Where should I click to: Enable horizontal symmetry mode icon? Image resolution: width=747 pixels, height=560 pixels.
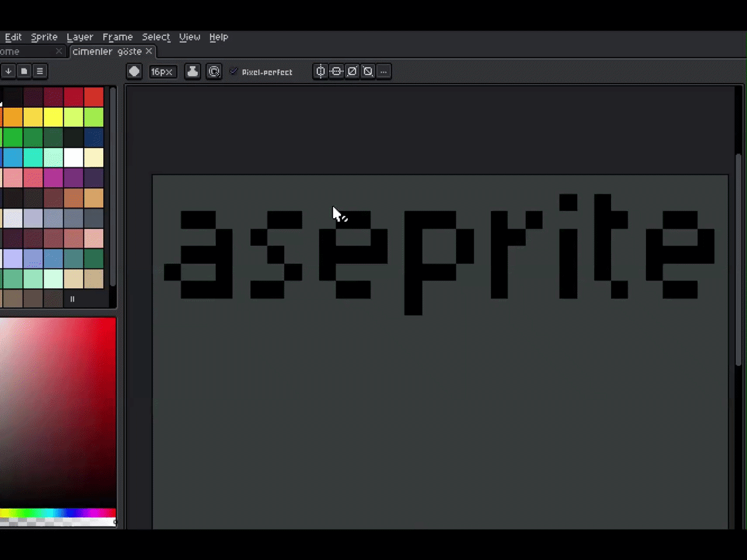coord(320,71)
